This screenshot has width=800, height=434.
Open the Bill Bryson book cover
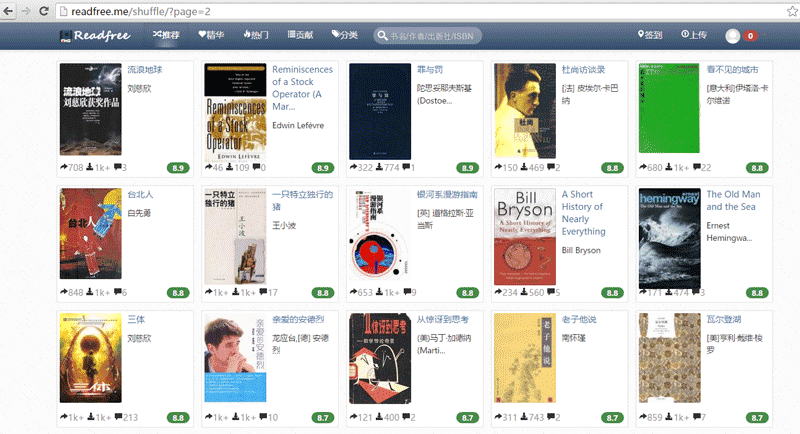click(525, 237)
